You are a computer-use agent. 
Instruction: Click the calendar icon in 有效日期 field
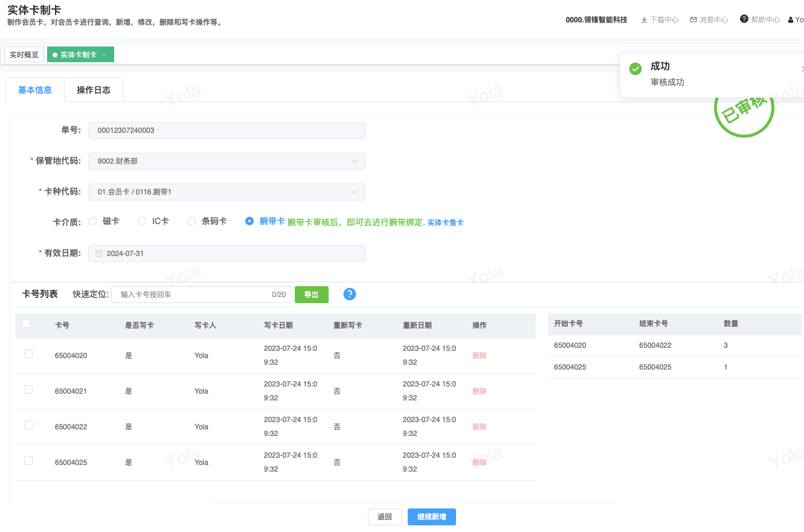pyautogui.click(x=98, y=254)
